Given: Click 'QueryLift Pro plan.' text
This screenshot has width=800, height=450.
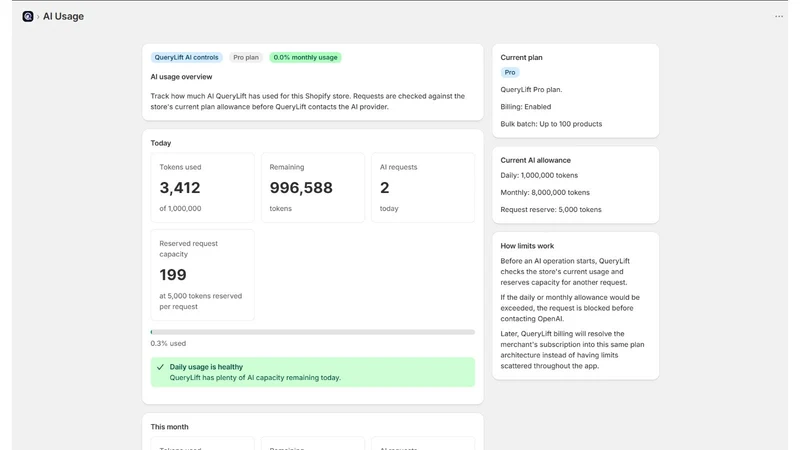Looking at the screenshot, I should (x=531, y=89).
